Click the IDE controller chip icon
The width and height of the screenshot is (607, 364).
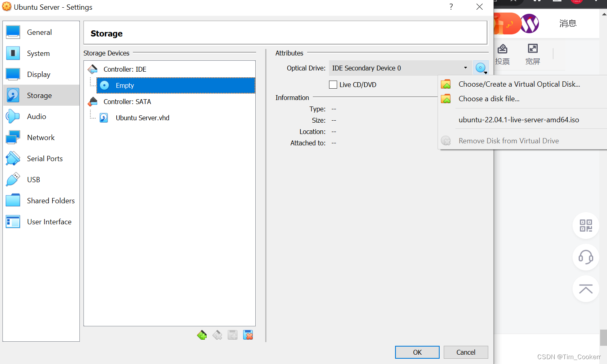pos(93,69)
